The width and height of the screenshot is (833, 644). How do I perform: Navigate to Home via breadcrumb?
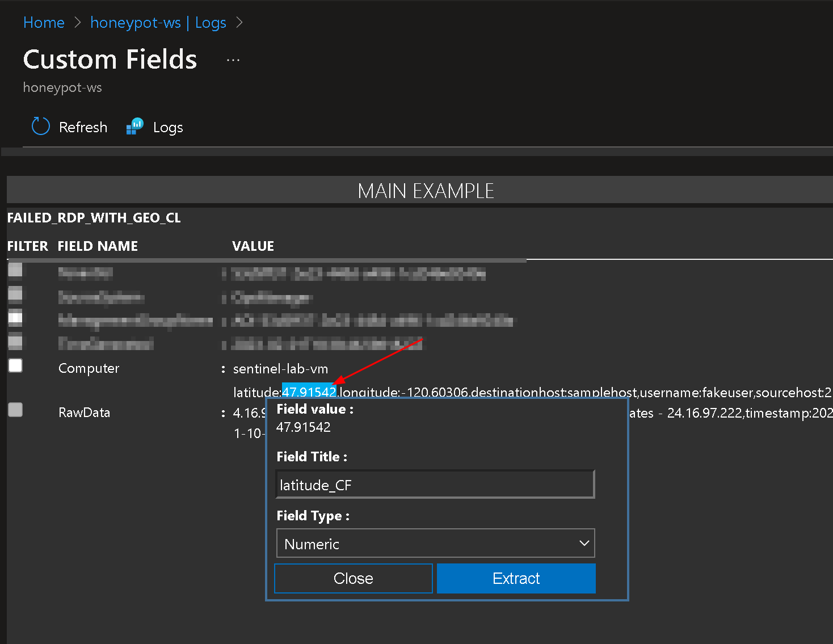[44, 22]
